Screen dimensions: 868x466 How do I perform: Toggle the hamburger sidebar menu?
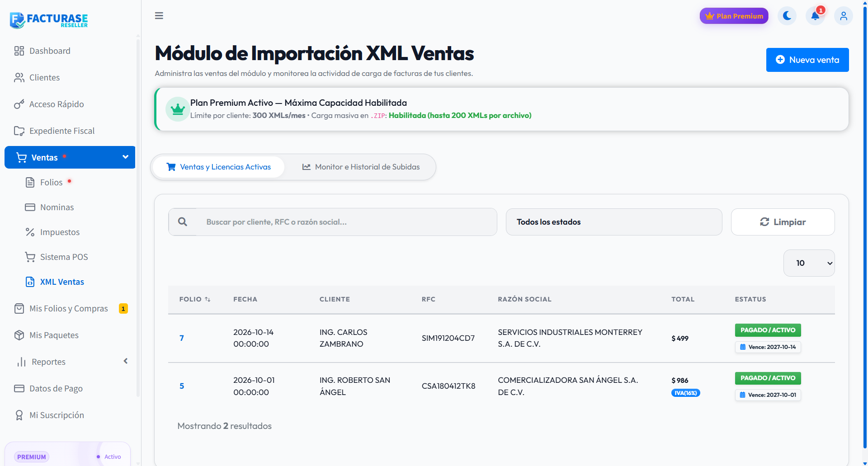point(159,16)
